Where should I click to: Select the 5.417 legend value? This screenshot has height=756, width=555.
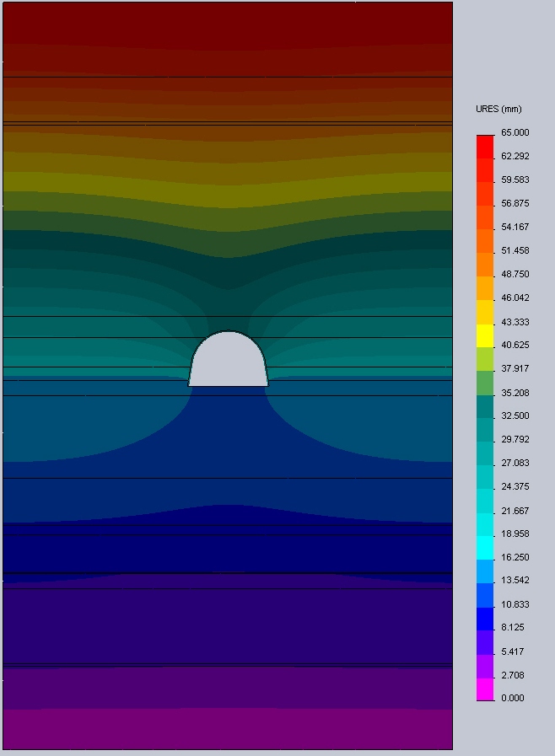tap(513, 651)
